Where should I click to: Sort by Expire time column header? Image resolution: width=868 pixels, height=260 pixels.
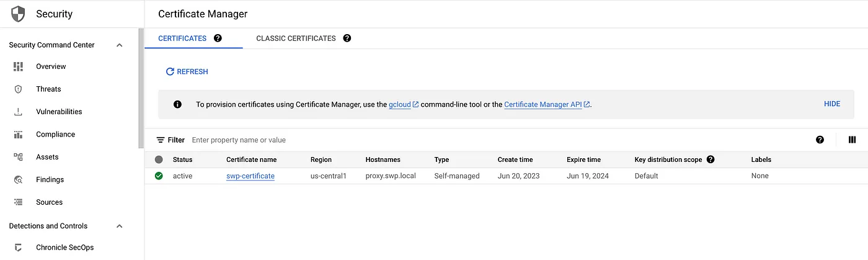(x=583, y=159)
